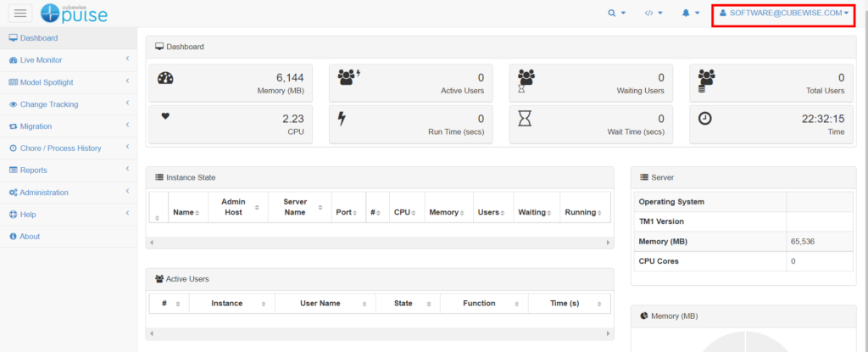868x352 pixels.
Task: Open the Change Tracking menu
Action: click(49, 104)
